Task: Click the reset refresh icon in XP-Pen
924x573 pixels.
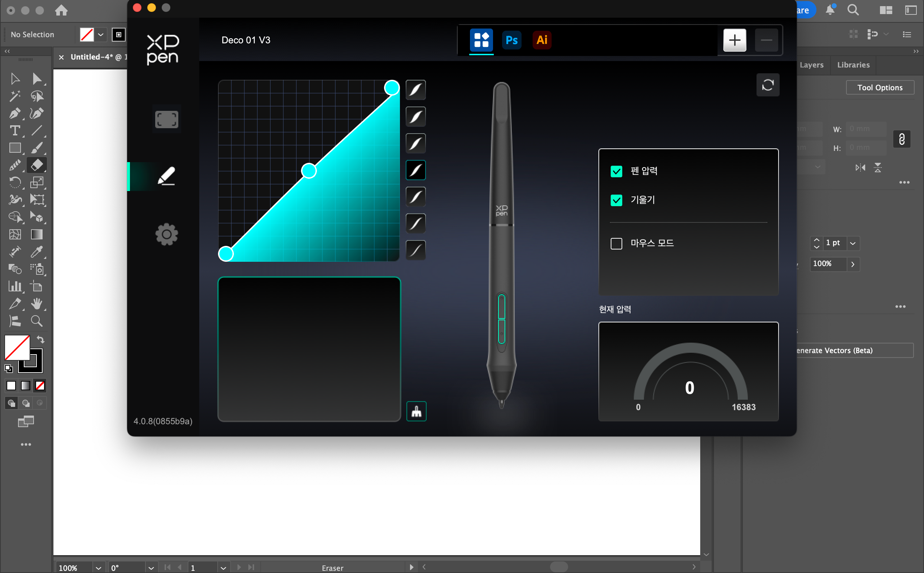Action: tap(768, 85)
